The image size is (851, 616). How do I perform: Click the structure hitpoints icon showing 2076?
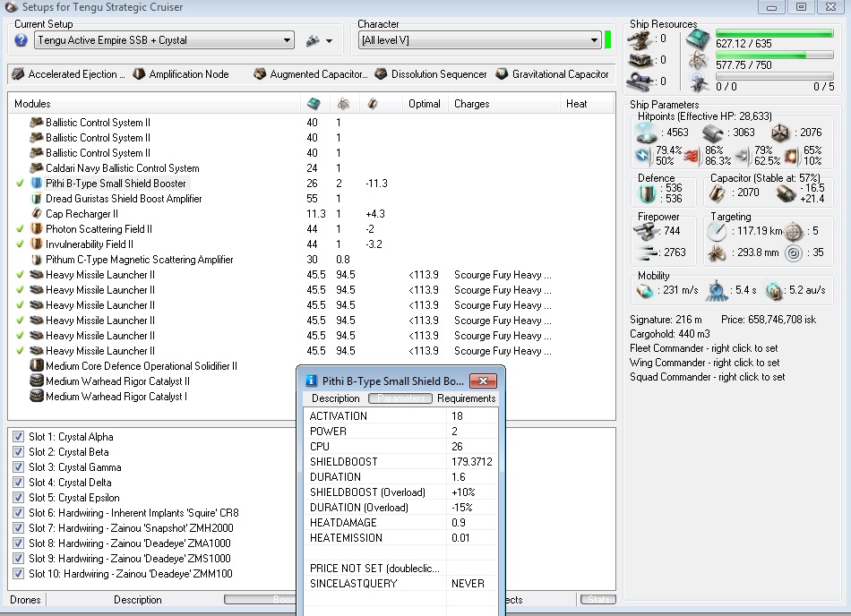[x=780, y=133]
